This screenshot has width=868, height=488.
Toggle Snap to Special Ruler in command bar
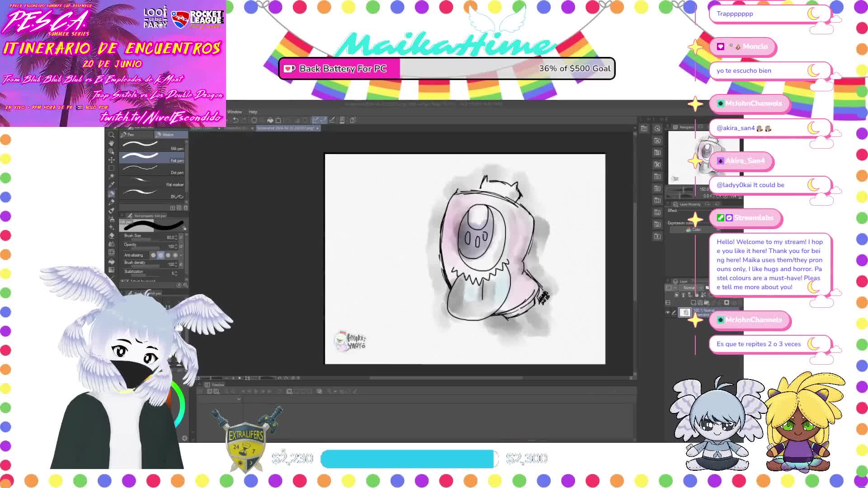[324, 120]
